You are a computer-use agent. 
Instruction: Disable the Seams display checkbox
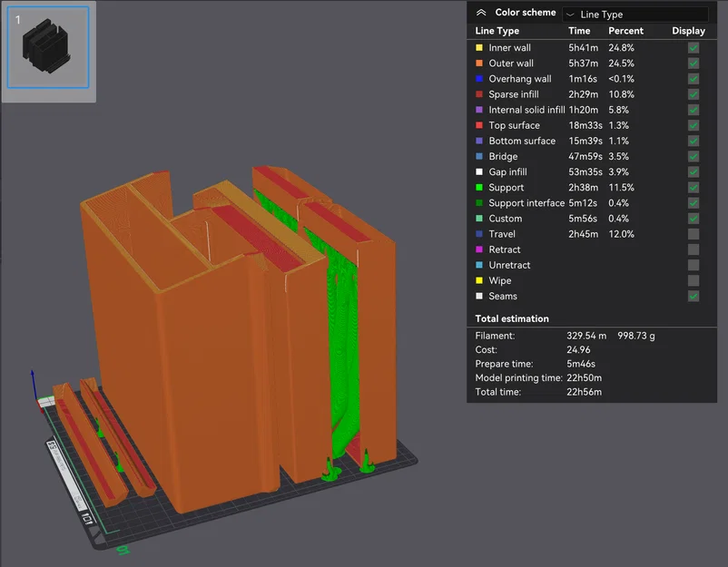click(x=694, y=296)
